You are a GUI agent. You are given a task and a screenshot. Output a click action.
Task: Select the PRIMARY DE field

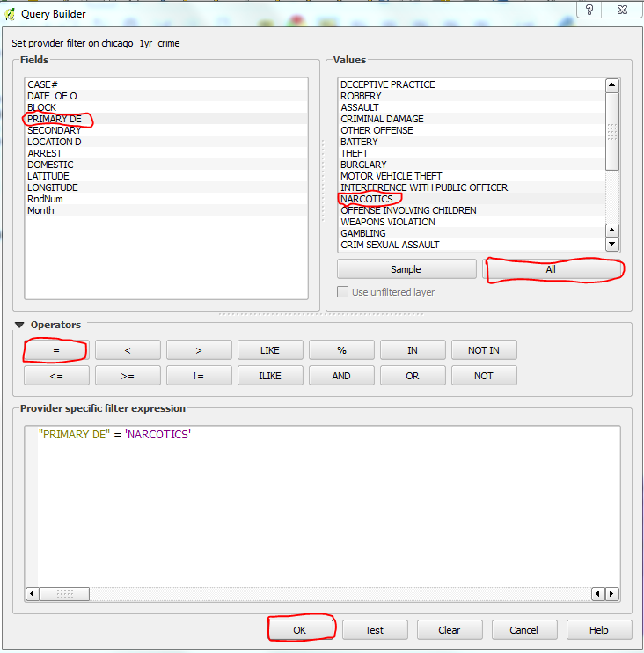[53, 119]
